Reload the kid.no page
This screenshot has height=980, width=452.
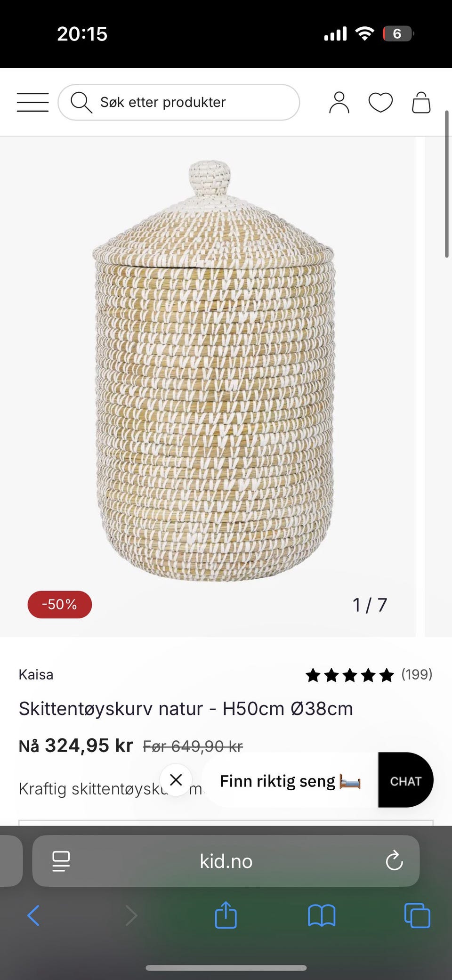pos(394,861)
